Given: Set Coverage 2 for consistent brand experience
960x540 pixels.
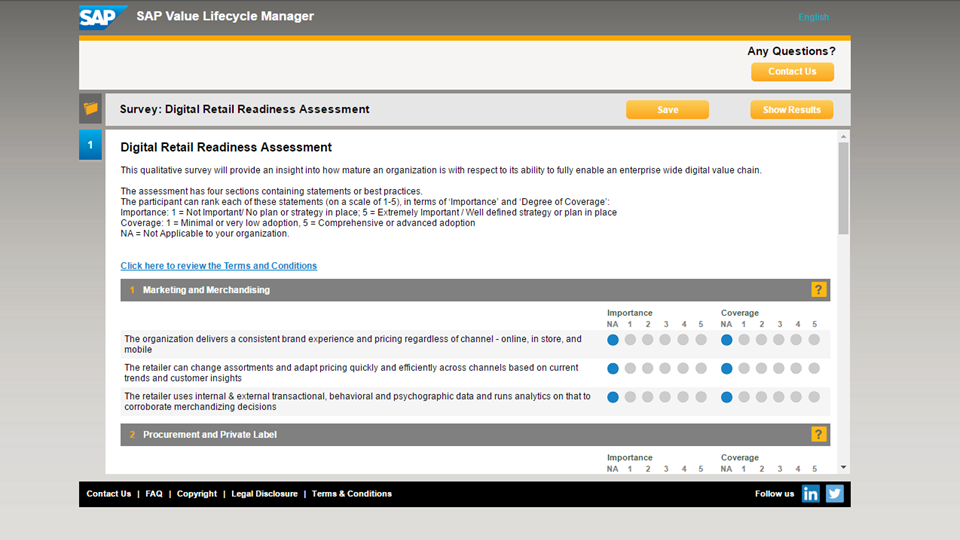Looking at the screenshot, I should tap(761, 340).
